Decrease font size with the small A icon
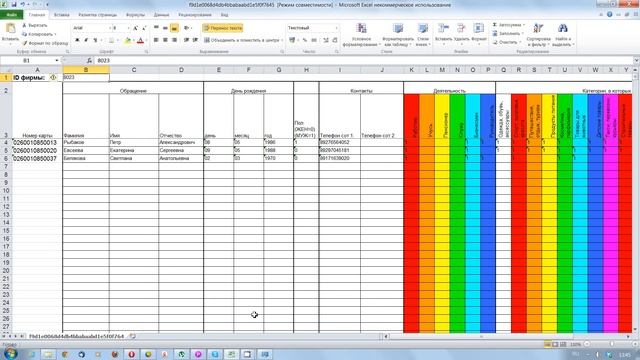The height and width of the screenshot is (360, 640). pyautogui.click(x=144, y=28)
